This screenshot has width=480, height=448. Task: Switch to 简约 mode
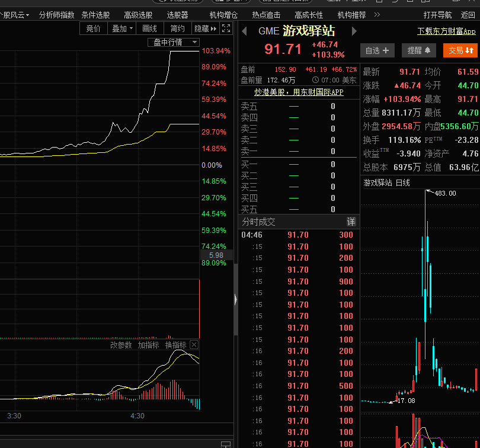[x=178, y=28]
